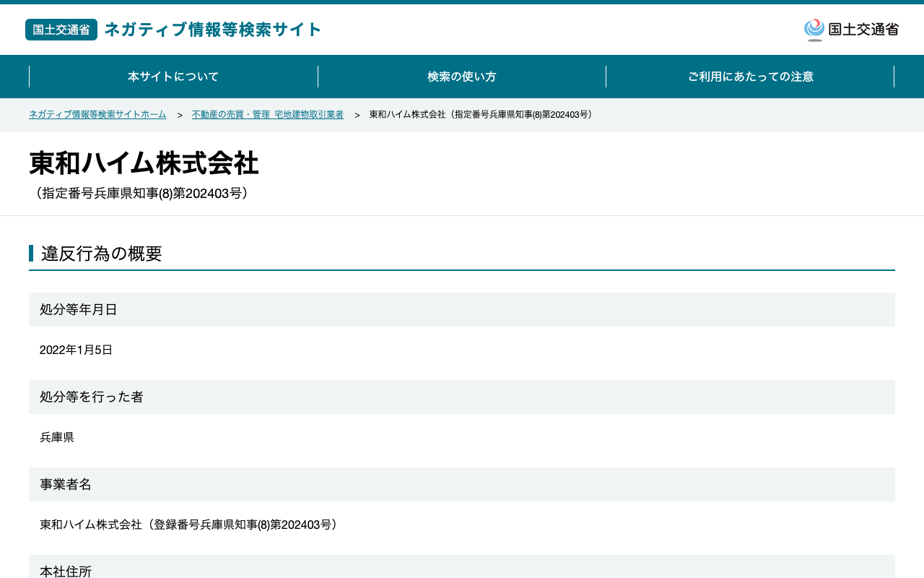Click the 国土交通省 logo at top right

pyautogui.click(x=851, y=30)
